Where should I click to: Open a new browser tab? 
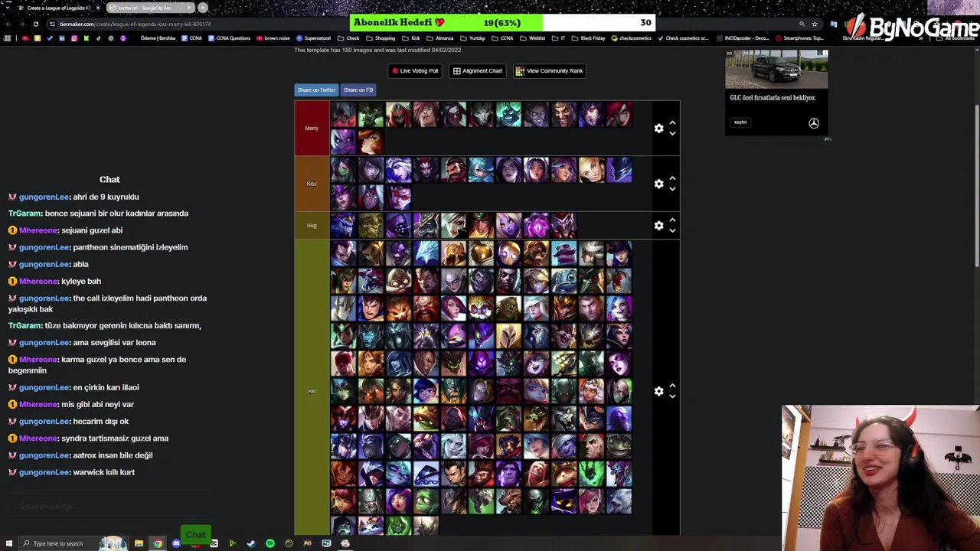(x=203, y=8)
